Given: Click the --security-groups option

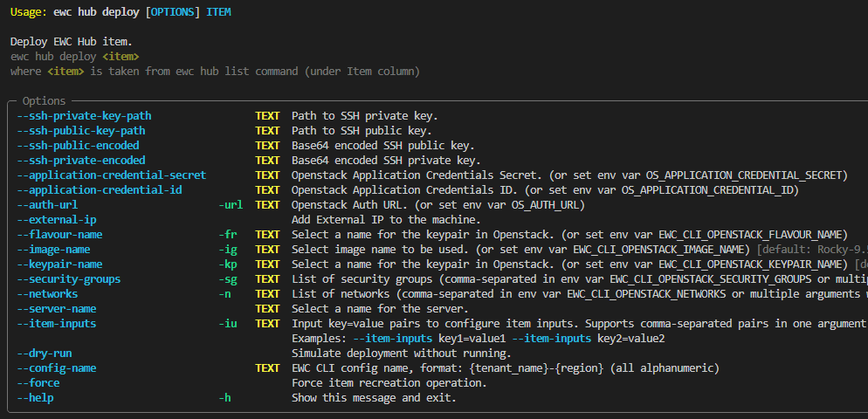Looking at the screenshot, I should pyautogui.click(x=69, y=279).
